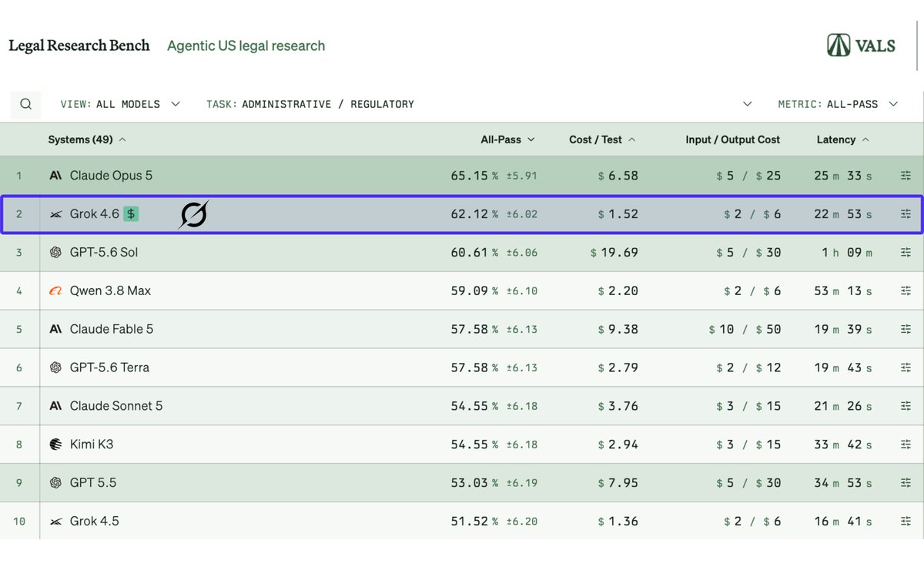Open settings icon for GPT-5.6 Sol row
The width and height of the screenshot is (924, 584).
[906, 253]
